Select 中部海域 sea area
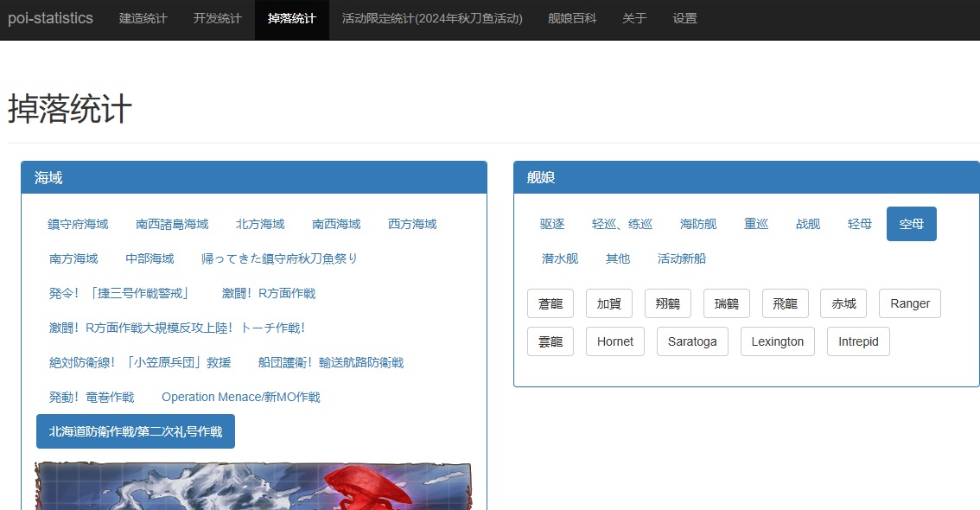This screenshot has height=510, width=980. [x=150, y=258]
